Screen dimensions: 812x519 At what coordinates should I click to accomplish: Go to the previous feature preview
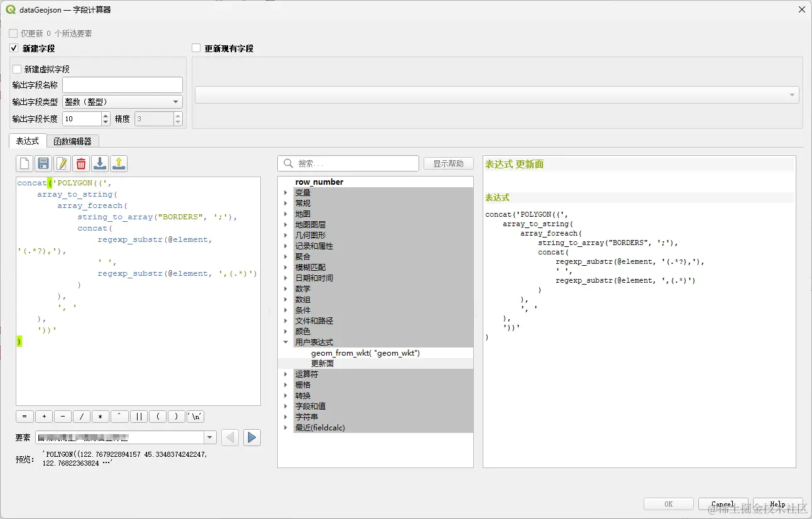coord(230,437)
